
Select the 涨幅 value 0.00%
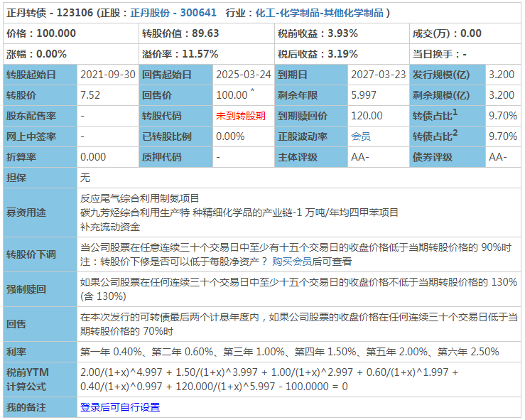tap(51, 54)
